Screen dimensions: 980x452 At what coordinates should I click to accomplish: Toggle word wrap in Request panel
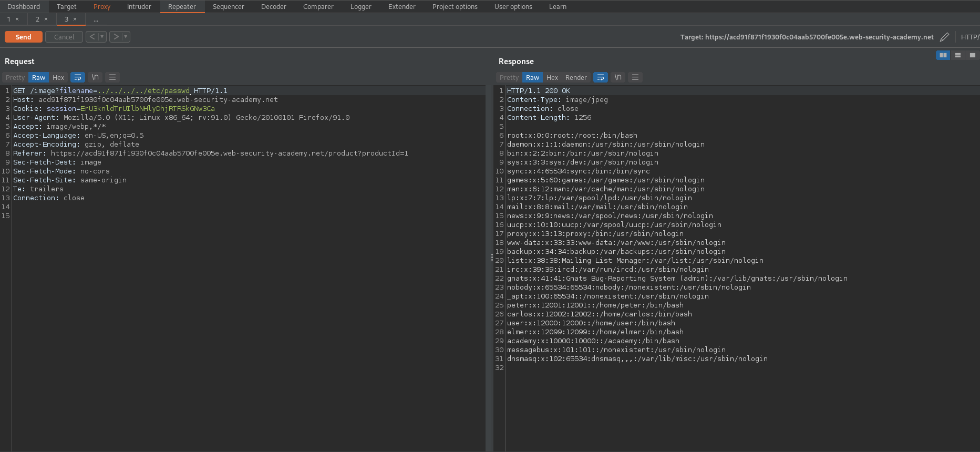[78, 77]
